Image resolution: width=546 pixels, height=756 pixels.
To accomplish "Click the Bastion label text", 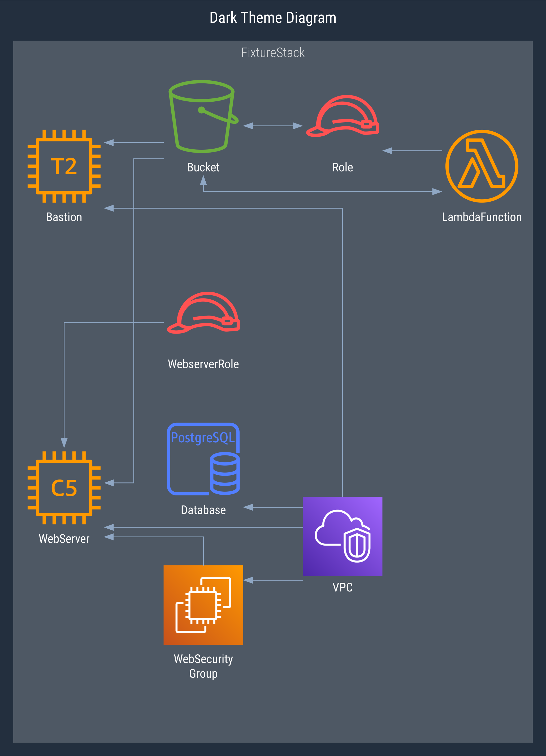I will pos(64,217).
